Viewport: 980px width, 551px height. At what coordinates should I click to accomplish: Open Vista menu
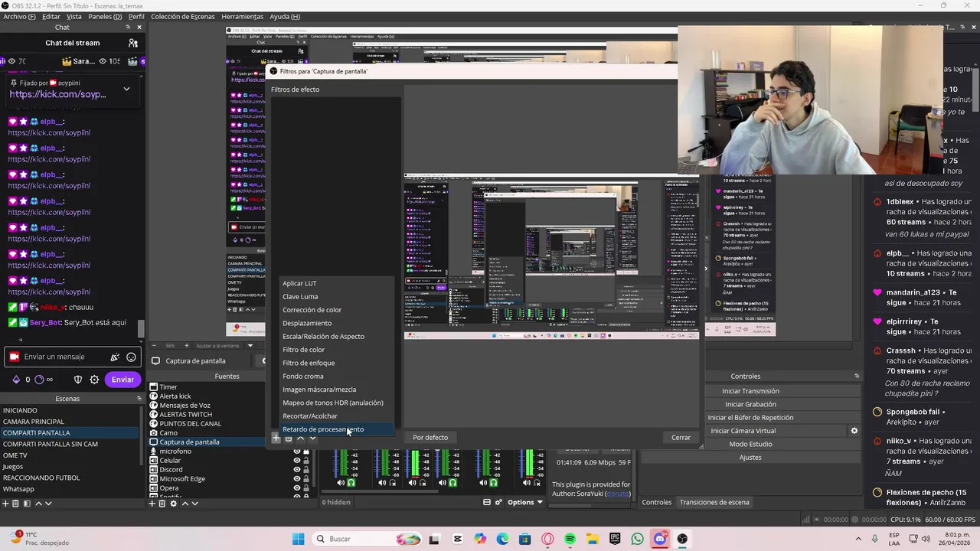click(74, 16)
